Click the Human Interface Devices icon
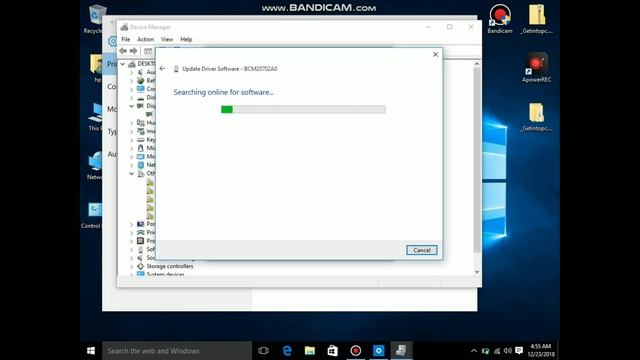 click(x=140, y=122)
